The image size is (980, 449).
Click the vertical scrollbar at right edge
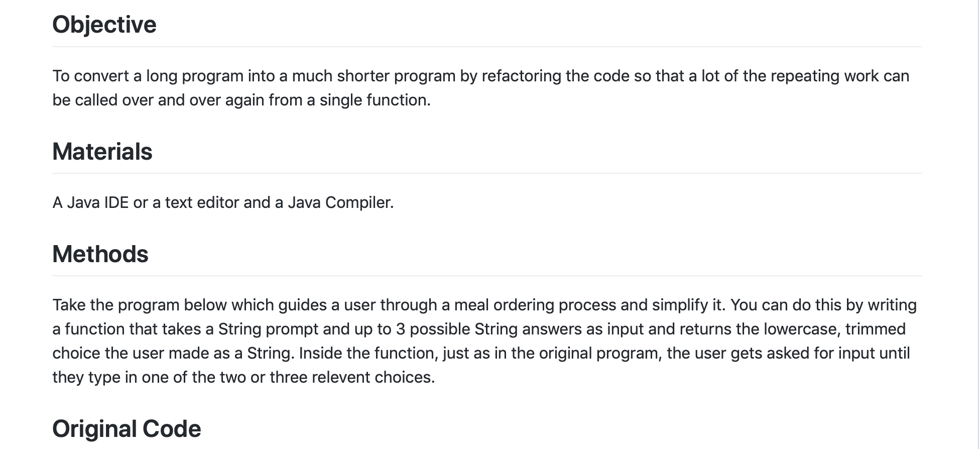(976, 225)
